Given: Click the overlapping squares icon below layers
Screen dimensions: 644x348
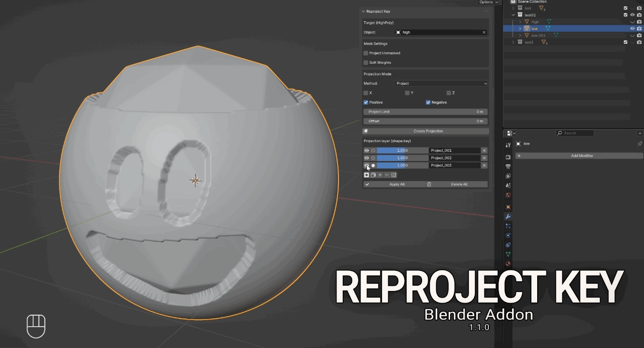Looking at the screenshot, I should click(373, 175).
